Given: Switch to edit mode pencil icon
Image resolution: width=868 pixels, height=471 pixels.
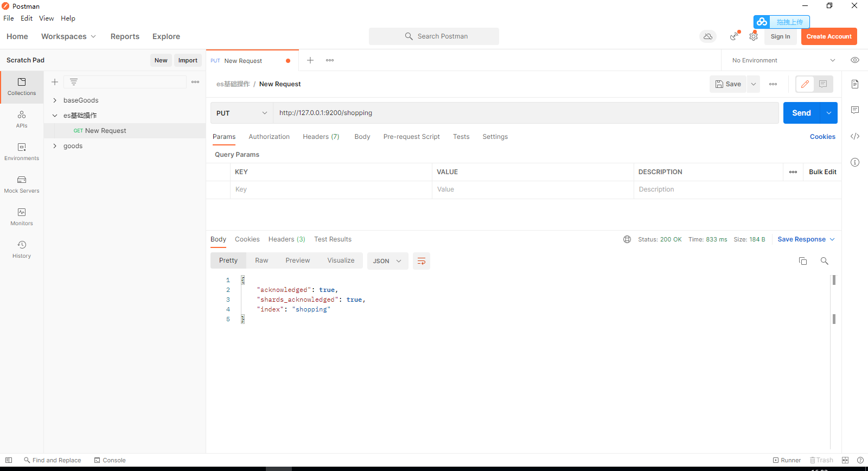Looking at the screenshot, I should 805,84.
